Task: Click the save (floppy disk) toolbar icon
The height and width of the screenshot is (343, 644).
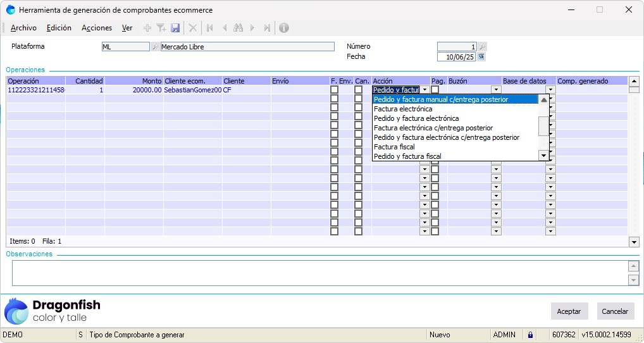Action: pyautogui.click(x=176, y=28)
